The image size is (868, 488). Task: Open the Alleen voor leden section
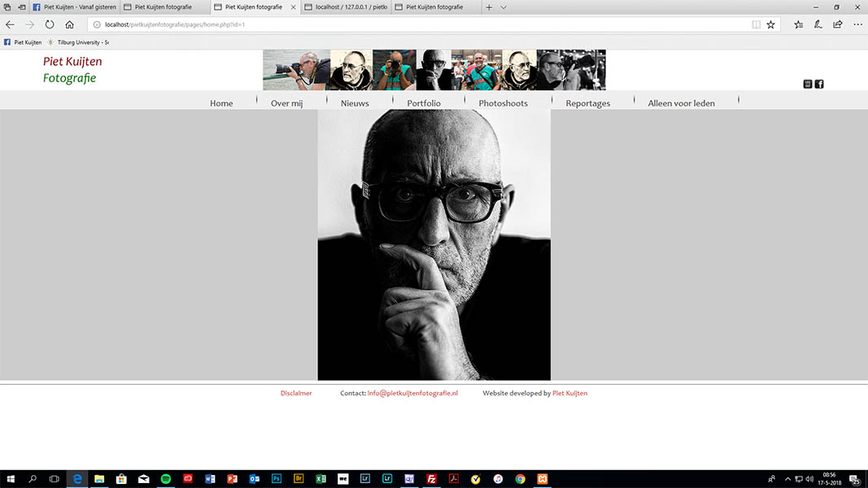681,103
